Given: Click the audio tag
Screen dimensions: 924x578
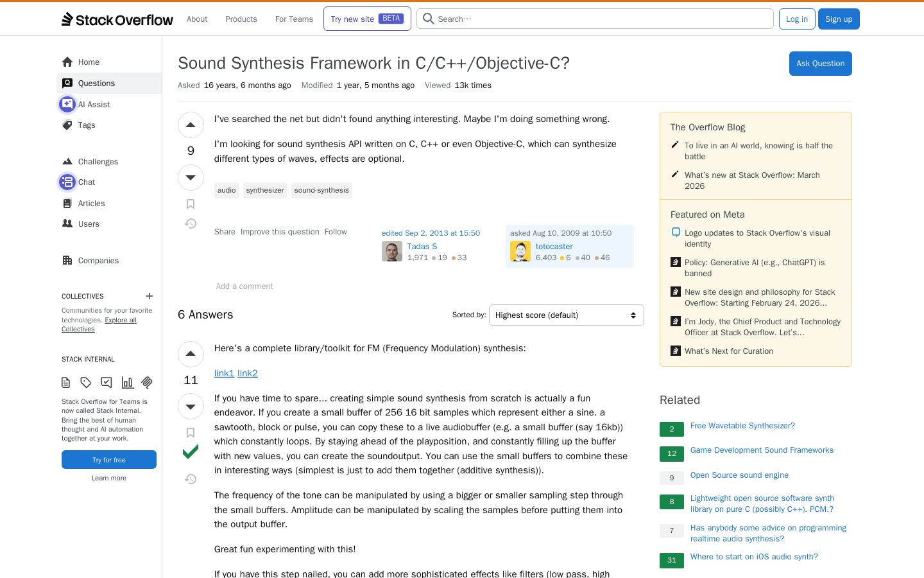Looking at the screenshot, I should (x=227, y=190).
